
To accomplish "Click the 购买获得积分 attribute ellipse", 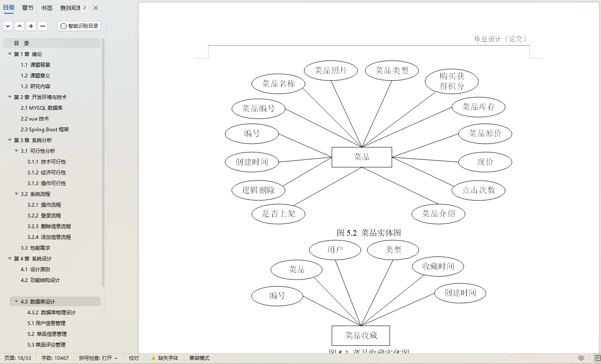I will [452, 81].
